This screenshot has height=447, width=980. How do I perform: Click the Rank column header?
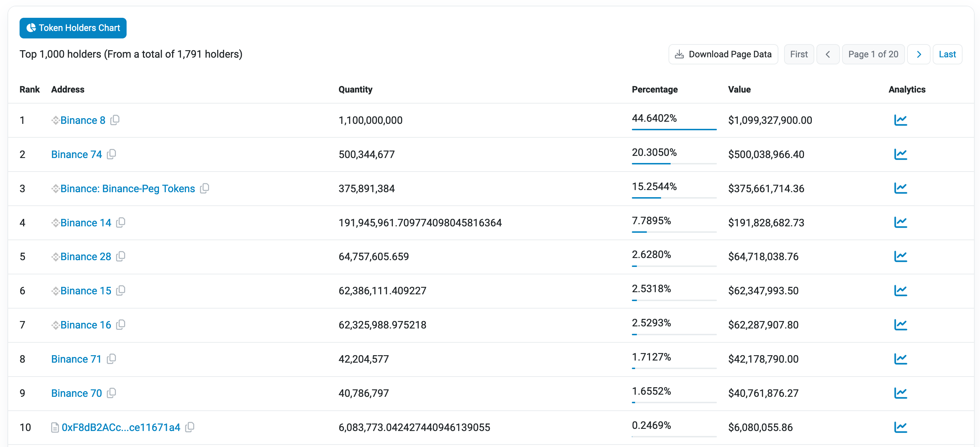29,89
